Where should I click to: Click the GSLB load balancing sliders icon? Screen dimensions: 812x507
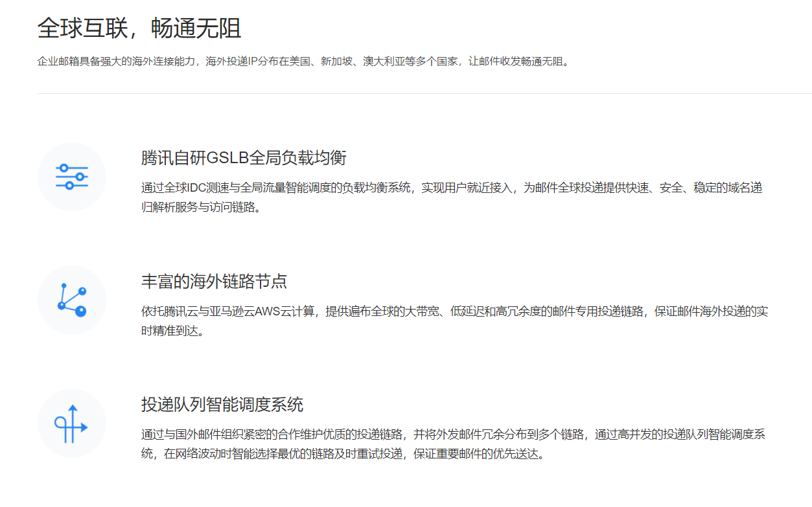click(x=71, y=177)
